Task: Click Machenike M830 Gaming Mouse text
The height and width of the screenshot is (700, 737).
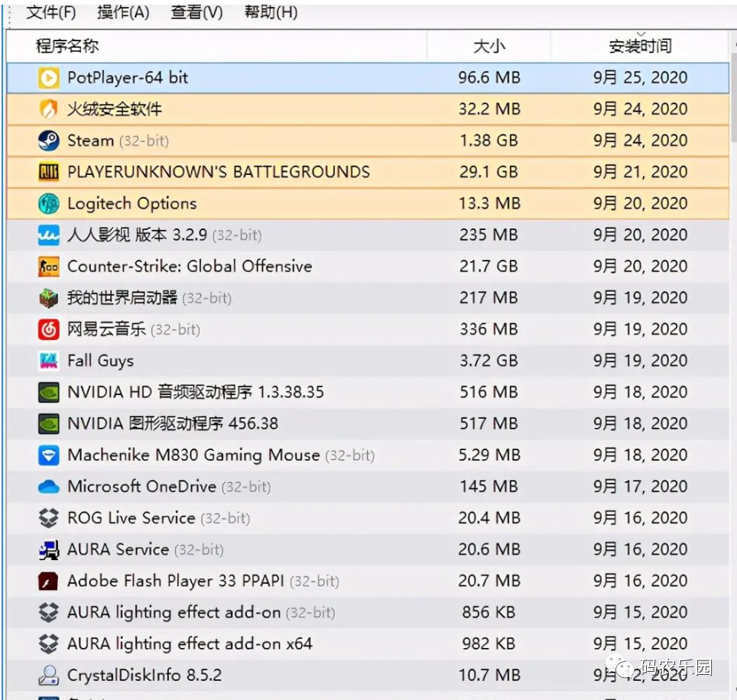Action: click(193, 455)
